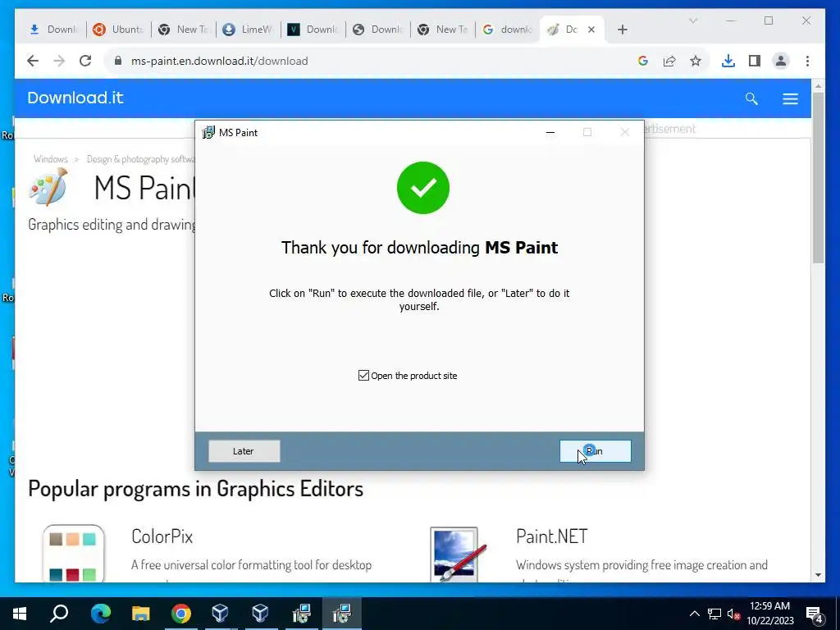Open the tab search chevron in Chrome
840x630 pixels.
coord(692,21)
